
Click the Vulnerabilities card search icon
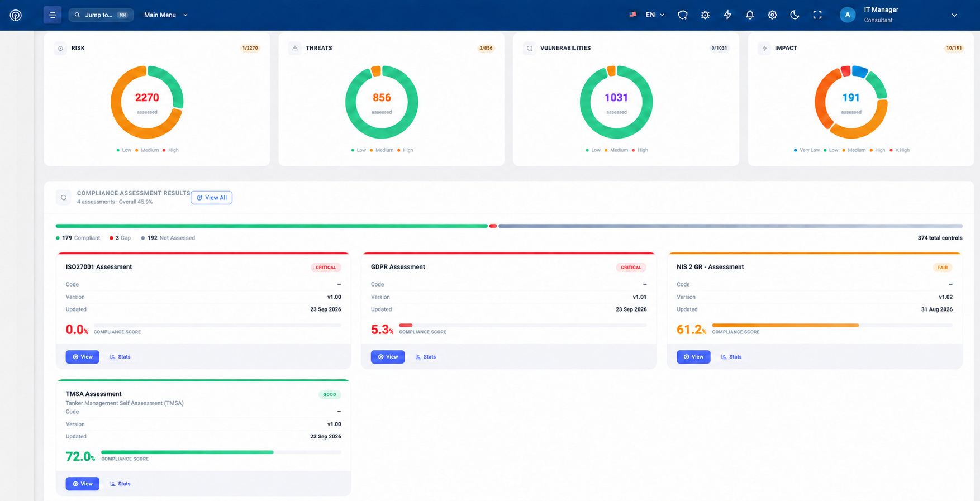(530, 48)
